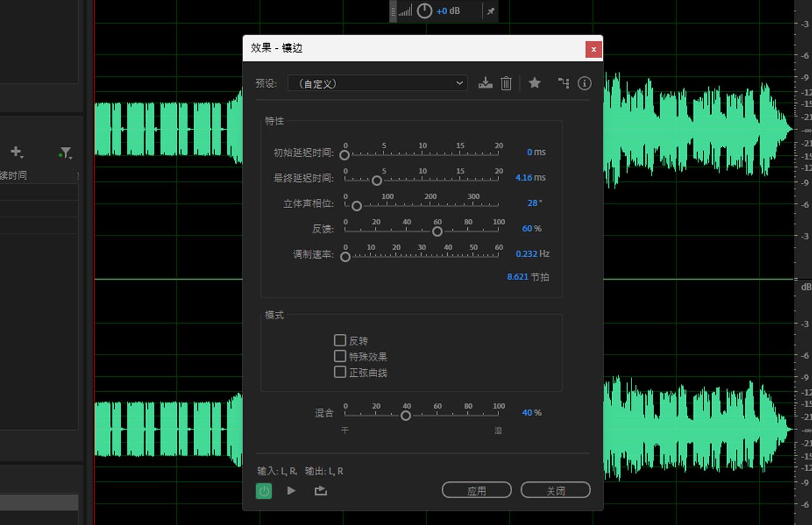
Task: Show effect info via the circled i
Action: (x=585, y=83)
